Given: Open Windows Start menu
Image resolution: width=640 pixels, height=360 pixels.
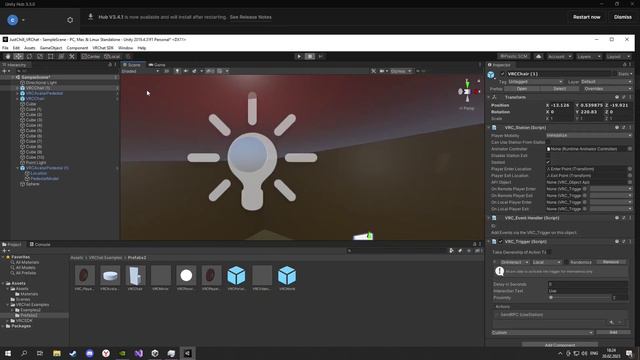Looking at the screenshot, I should pos(8,353).
